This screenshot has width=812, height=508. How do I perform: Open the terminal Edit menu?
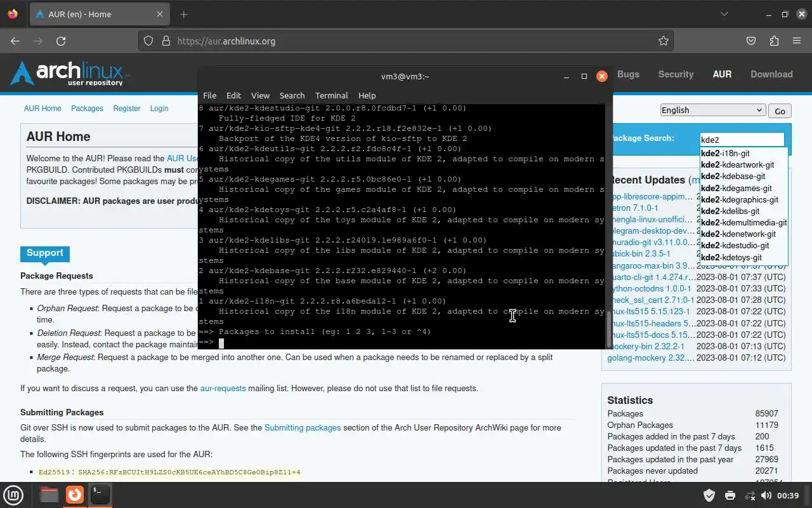tap(233, 95)
